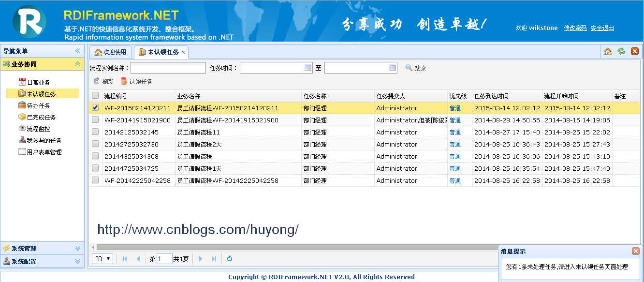This screenshot has height=282, width=644.
Task: Click the home icon at tab bar right
Action: [608, 51]
